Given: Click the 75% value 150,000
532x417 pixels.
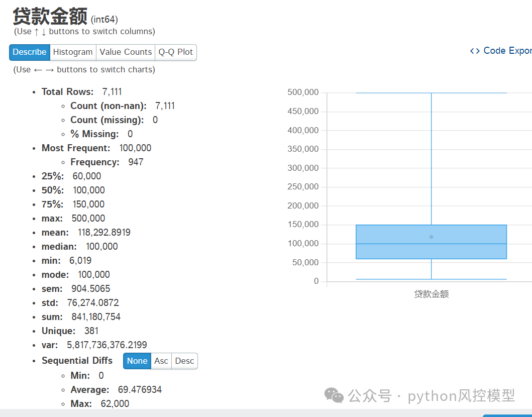Looking at the screenshot, I should click(x=88, y=204).
